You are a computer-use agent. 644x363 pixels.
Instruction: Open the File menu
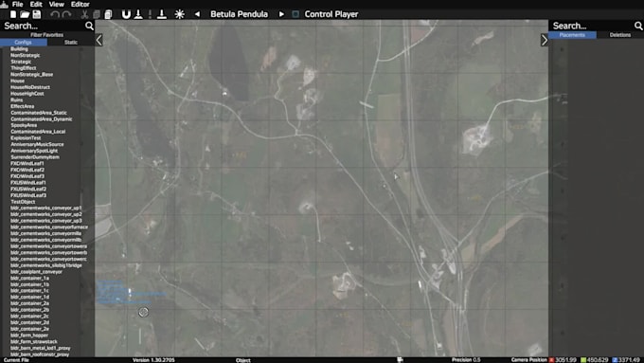coord(17,4)
